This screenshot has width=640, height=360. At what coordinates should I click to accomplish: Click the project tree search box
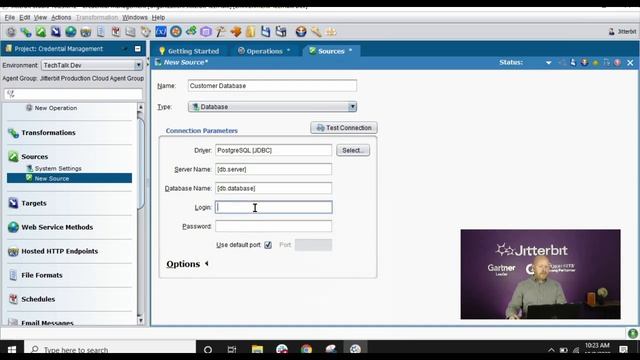pos(73,94)
